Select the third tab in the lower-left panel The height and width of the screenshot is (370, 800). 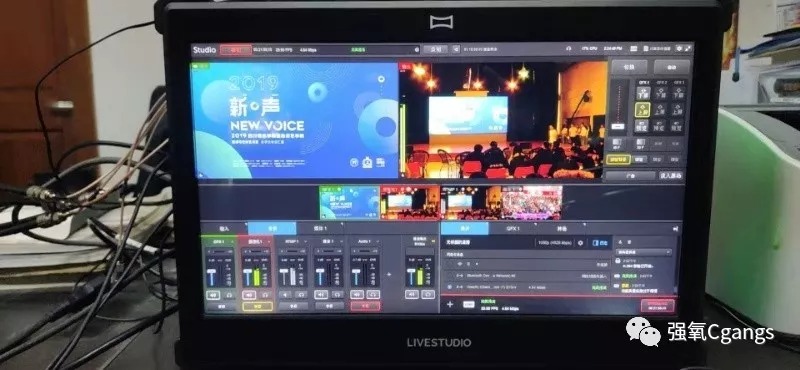[320, 229]
